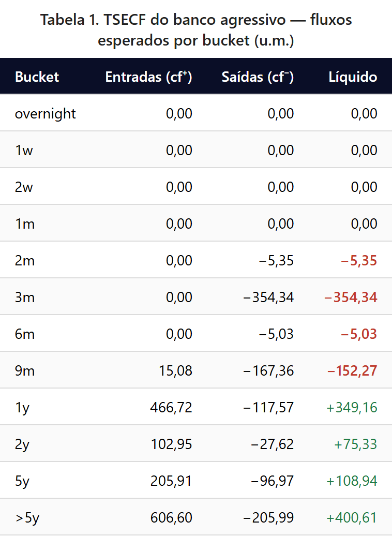The height and width of the screenshot is (536, 392).
Task: Select the green net value +349,16
Action: tap(352, 408)
